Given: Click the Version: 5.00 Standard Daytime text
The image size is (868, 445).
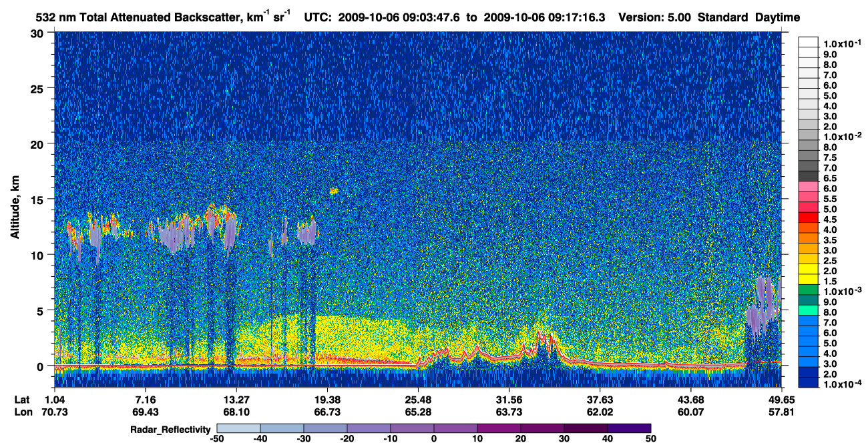Looking at the screenshot, I should tap(708, 18).
